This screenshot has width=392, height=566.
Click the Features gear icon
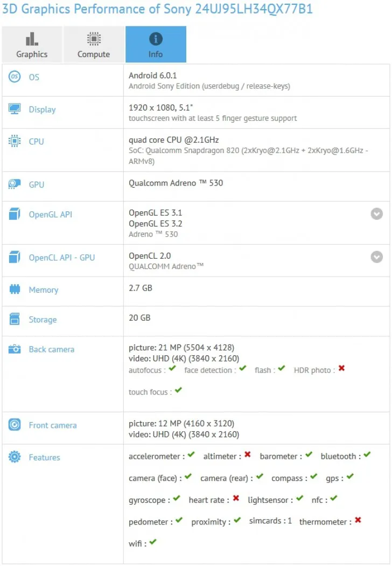pos(15,457)
